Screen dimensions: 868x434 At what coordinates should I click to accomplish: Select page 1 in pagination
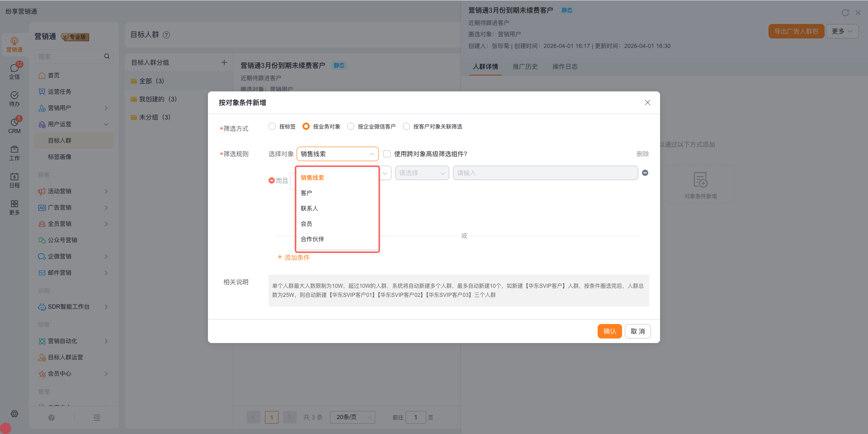coord(272,417)
